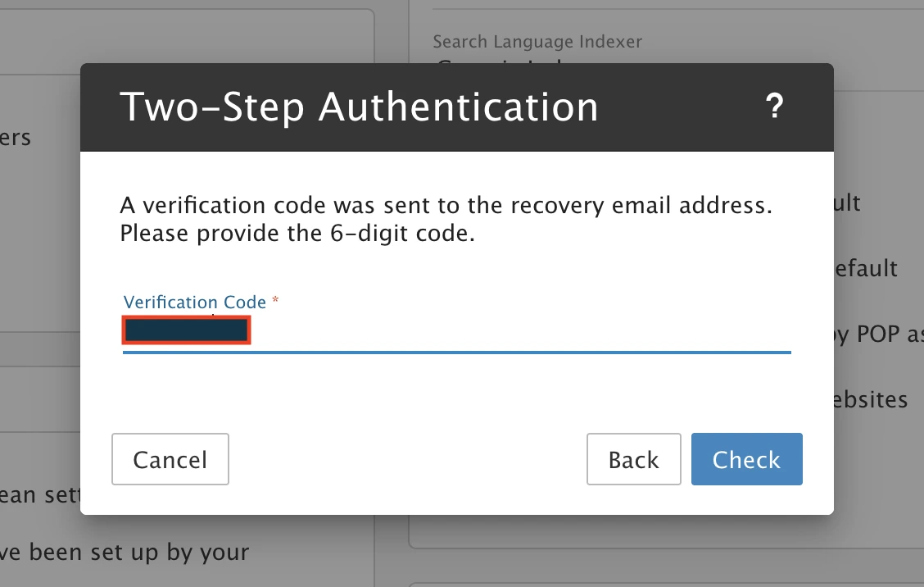This screenshot has height=587, width=924.
Task: Click the Search Language Indexer label behind the dialog
Action: click(x=537, y=42)
